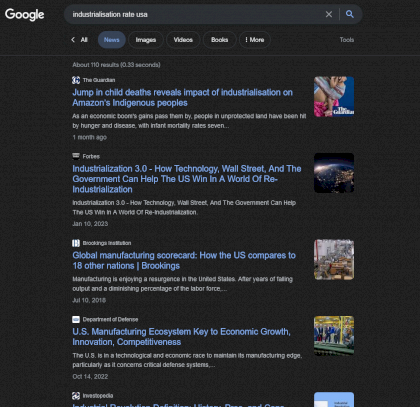The width and height of the screenshot is (420, 407).
Task: Click the Investopedia favicon icon
Action: coord(76,396)
